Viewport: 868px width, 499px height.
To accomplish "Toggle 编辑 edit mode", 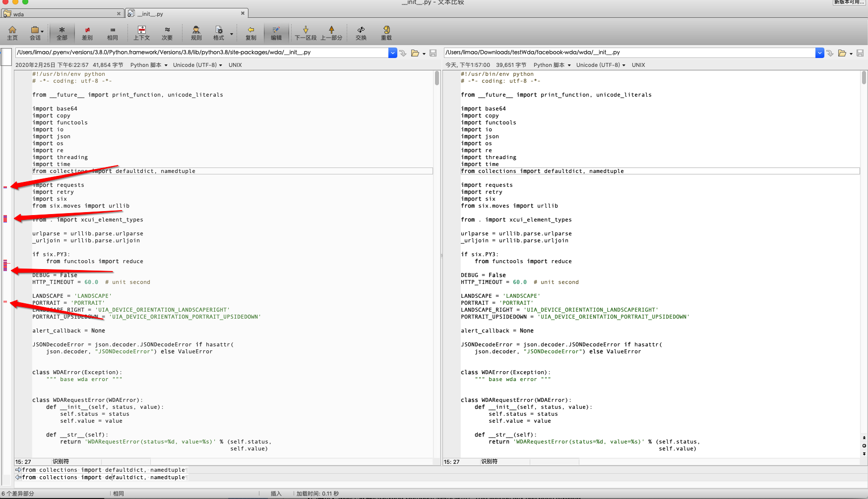I will coord(276,33).
